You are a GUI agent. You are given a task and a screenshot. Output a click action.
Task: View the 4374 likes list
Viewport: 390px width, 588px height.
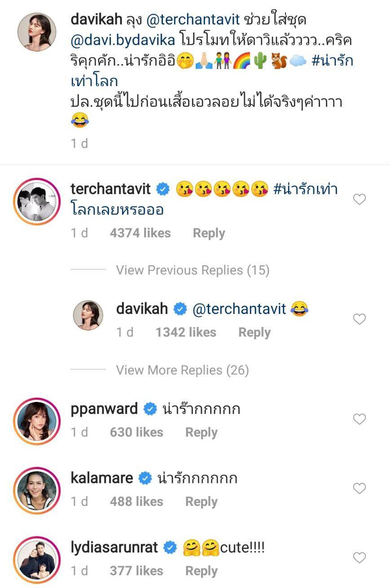(140, 233)
